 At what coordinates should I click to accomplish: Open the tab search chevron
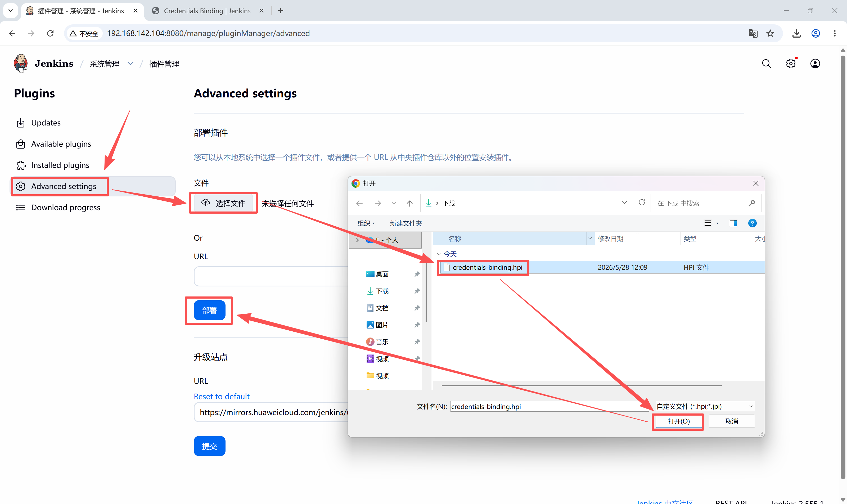(x=11, y=11)
